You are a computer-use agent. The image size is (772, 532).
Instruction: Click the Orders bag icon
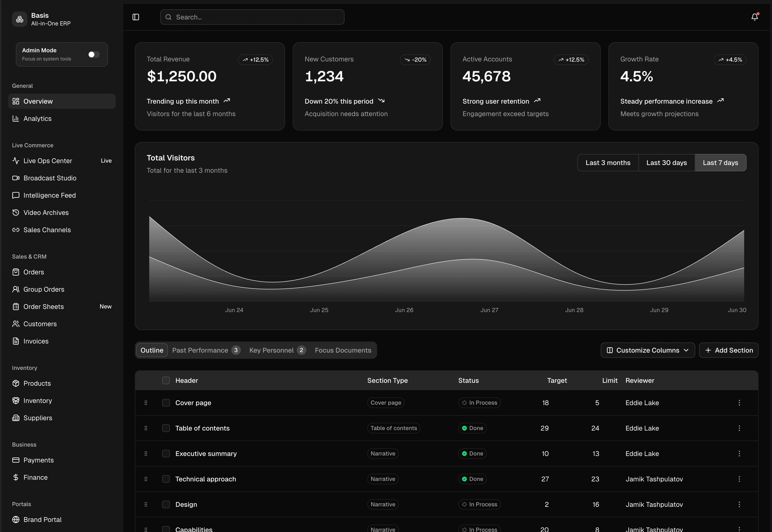[16, 272]
